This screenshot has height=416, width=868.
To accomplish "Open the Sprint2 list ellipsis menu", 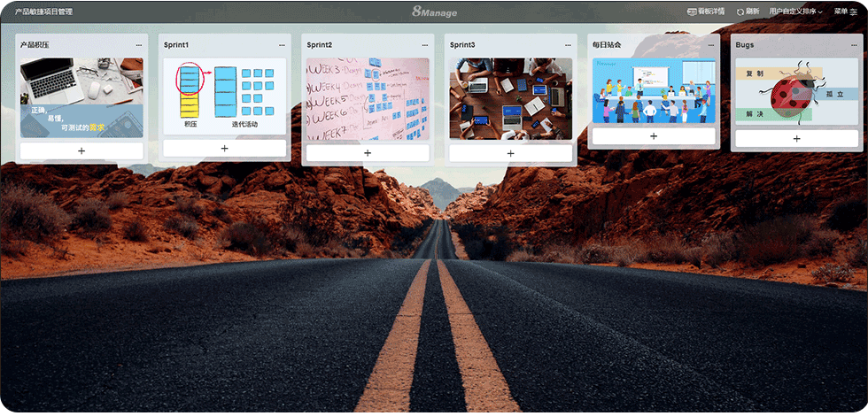I will 424,44.
